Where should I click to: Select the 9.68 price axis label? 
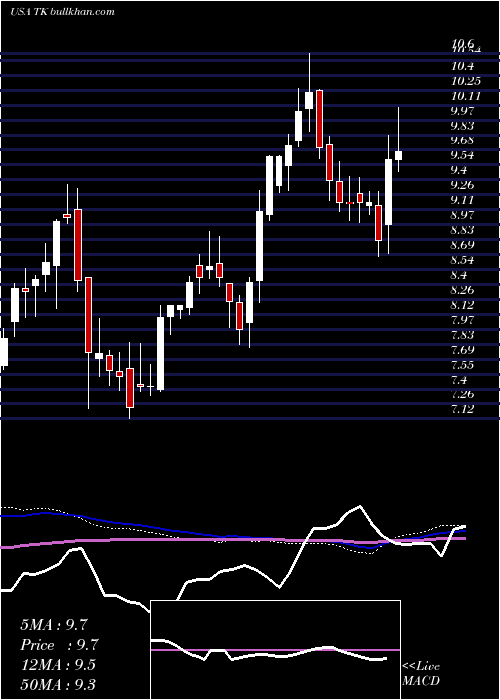pyautogui.click(x=462, y=141)
